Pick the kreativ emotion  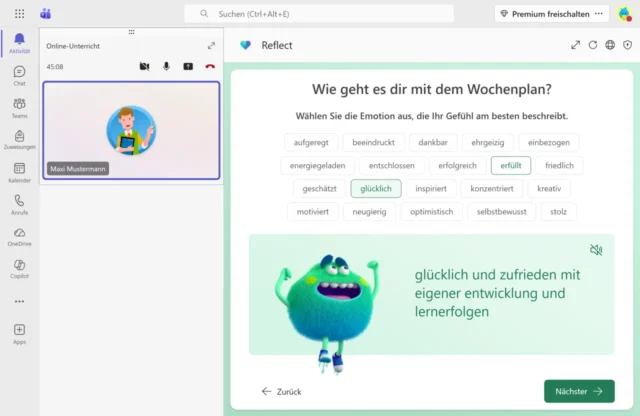[549, 189]
